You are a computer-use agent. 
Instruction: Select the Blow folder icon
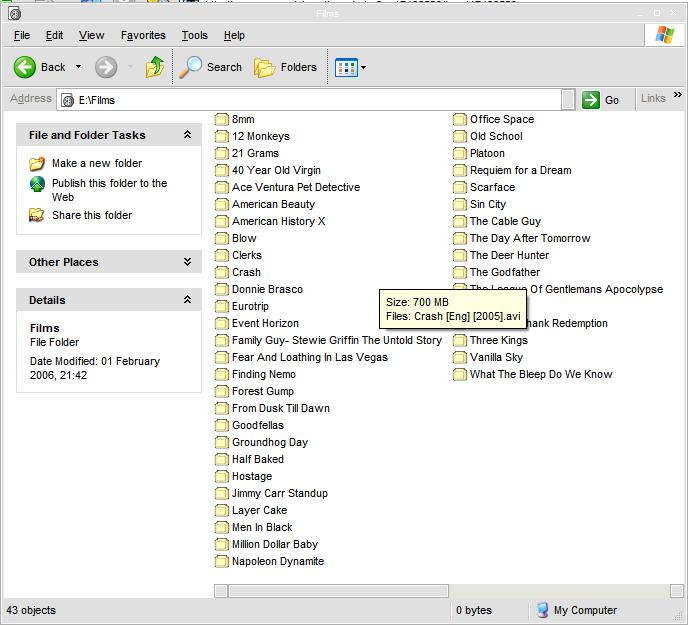pos(222,238)
